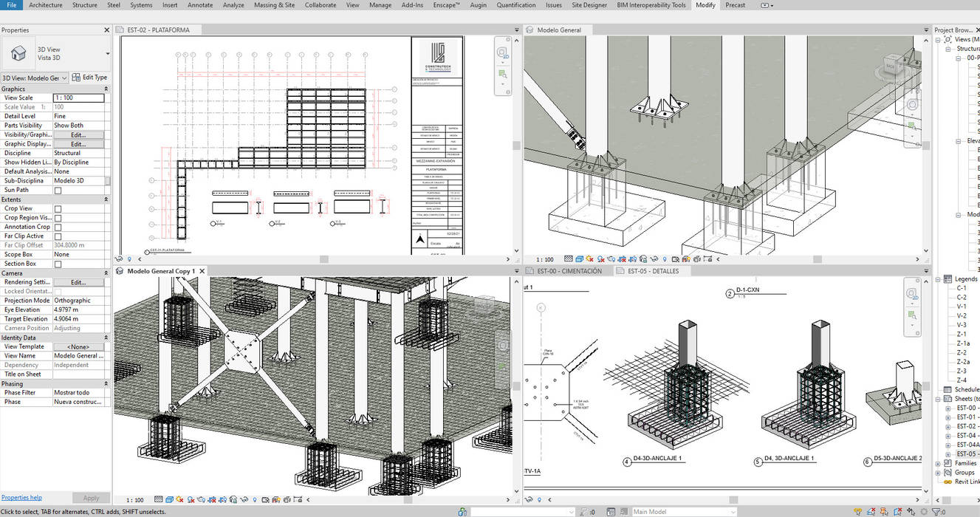Open the Collaborate ribbon tab
Screen dimensions: 980x517
321,5
